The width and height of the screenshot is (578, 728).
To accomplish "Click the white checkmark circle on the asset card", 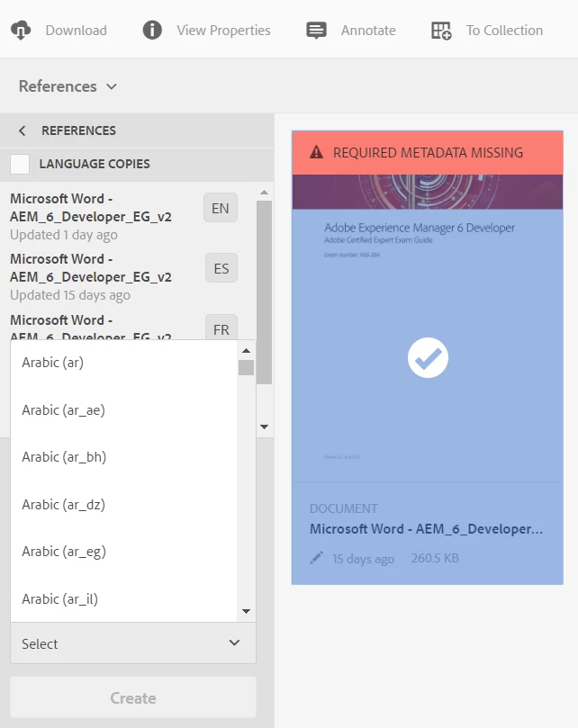I will (428, 357).
